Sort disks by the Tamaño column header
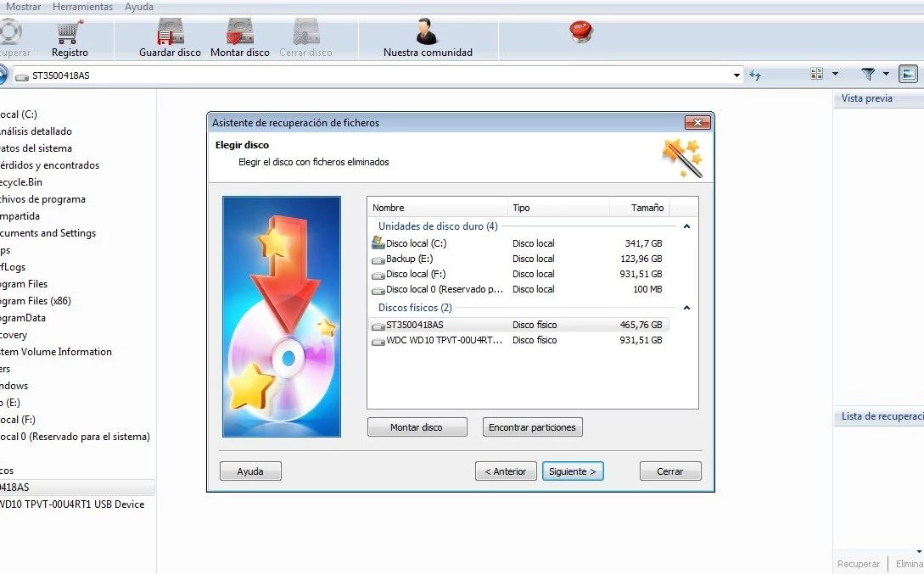 tap(647, 208)
